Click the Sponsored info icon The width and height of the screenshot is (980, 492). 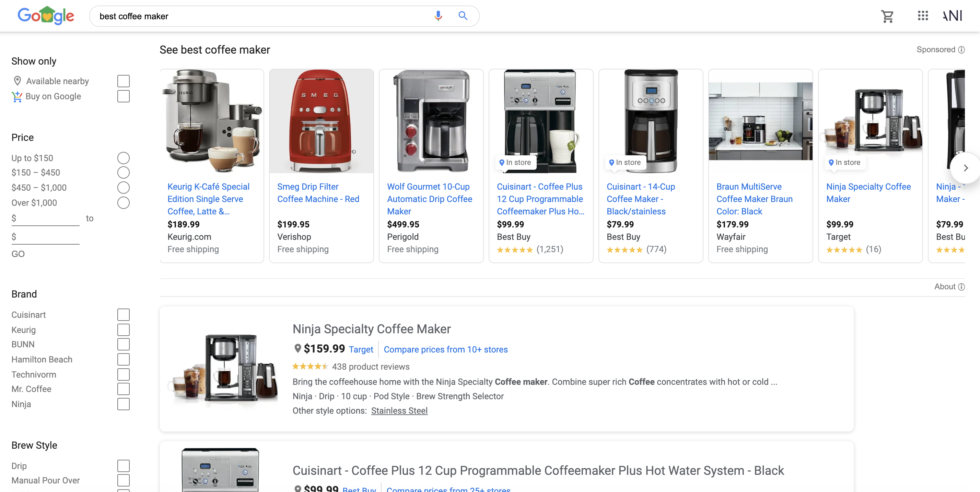[962, 49]
